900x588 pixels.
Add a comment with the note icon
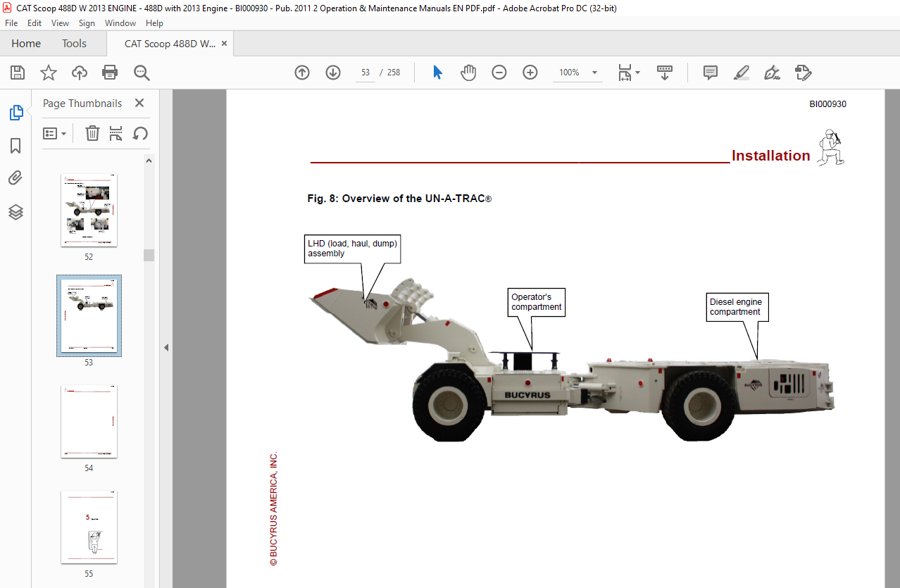(x=711, y=73)
